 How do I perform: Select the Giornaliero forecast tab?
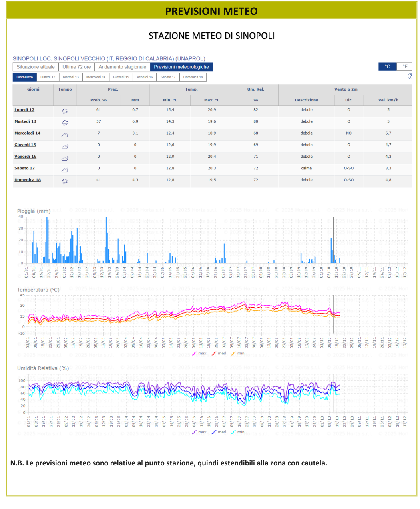click(x=25, y=77)
